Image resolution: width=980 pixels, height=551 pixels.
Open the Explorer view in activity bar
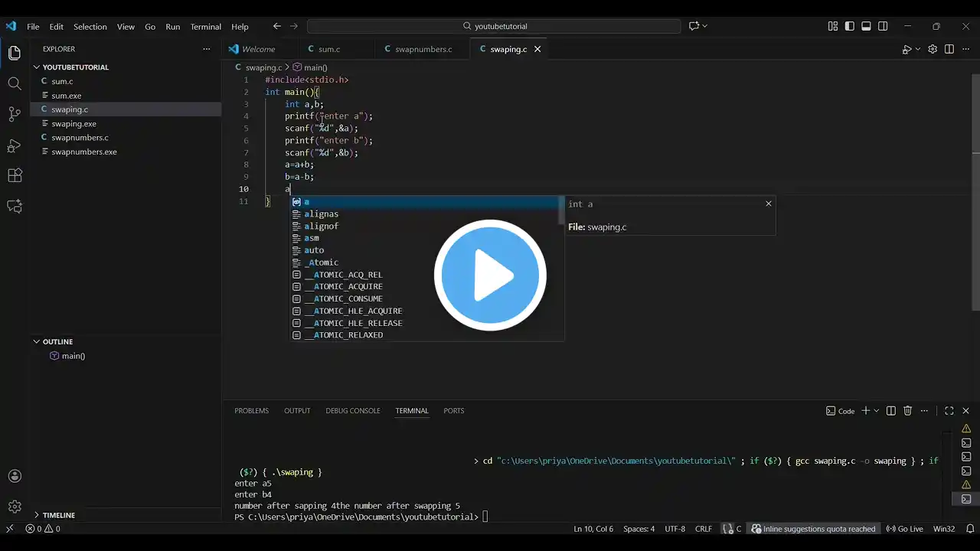coord(15,54)
